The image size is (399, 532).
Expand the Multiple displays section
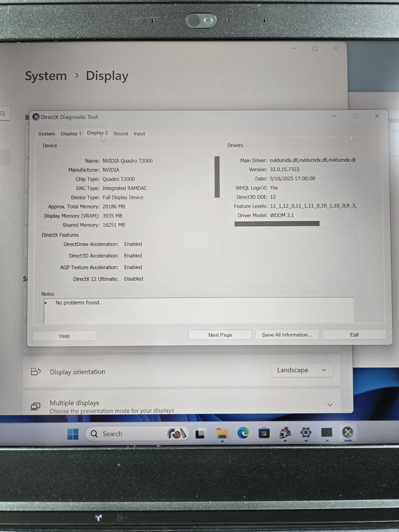pos(330,405)
